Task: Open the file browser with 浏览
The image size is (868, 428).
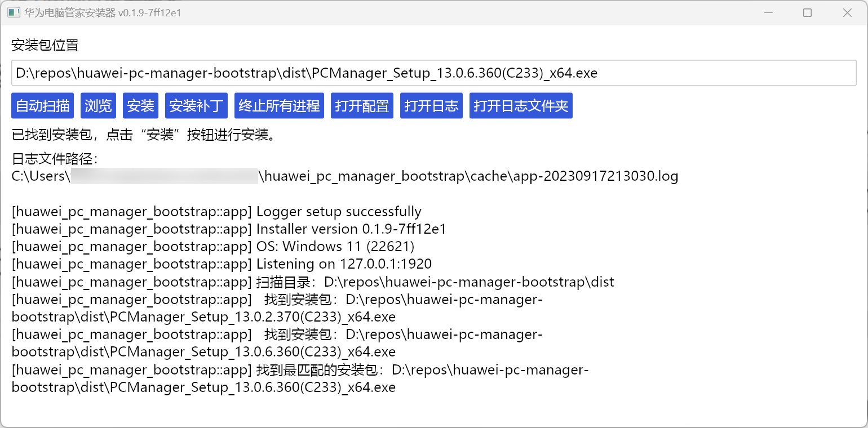Action: click(98, 106)
